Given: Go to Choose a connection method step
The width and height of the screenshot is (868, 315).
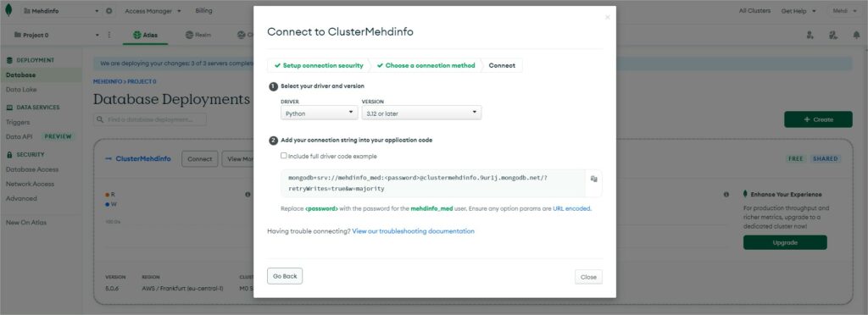Looking at the screenshot, I should (426, 65).
